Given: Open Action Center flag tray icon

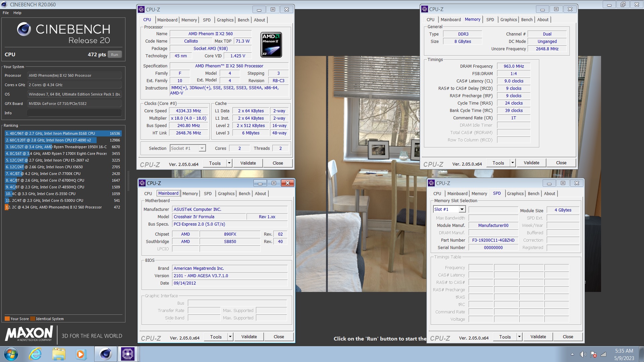Looking at the screenshot, I should 593,354.
